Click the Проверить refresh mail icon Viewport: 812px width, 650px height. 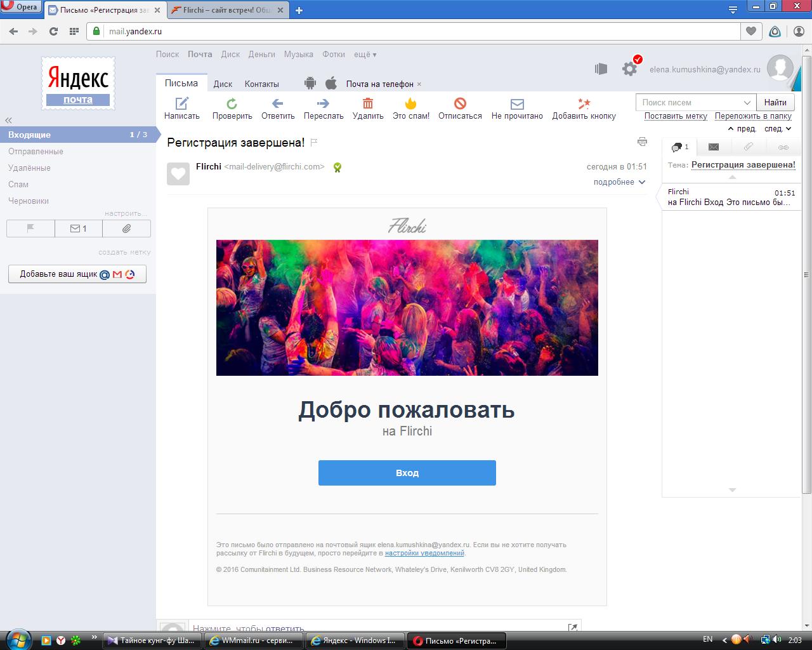(x=232, y=103)
